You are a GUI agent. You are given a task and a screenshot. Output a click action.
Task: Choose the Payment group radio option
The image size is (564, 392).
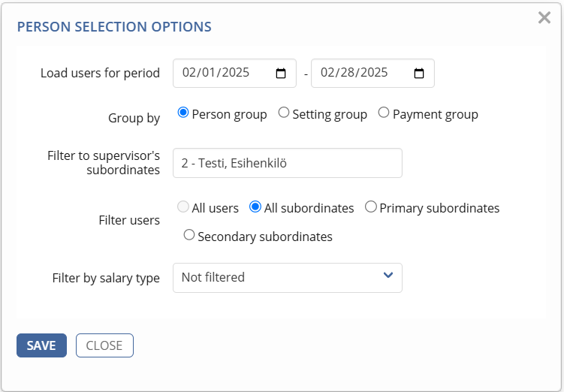pos(384,113)
